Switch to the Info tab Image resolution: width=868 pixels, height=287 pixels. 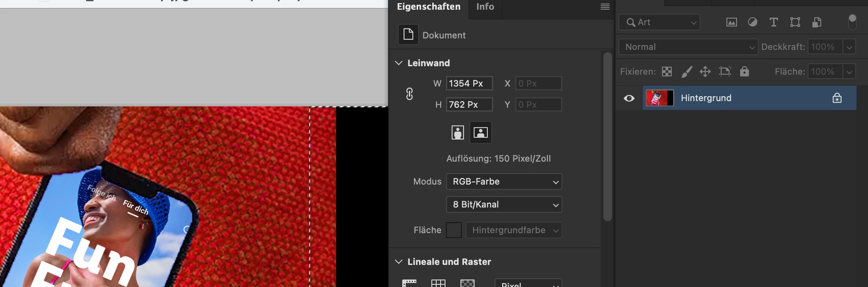485,7
